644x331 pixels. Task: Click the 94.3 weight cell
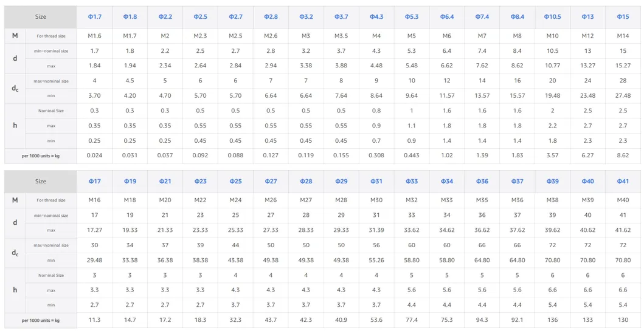tap(482, 320)
